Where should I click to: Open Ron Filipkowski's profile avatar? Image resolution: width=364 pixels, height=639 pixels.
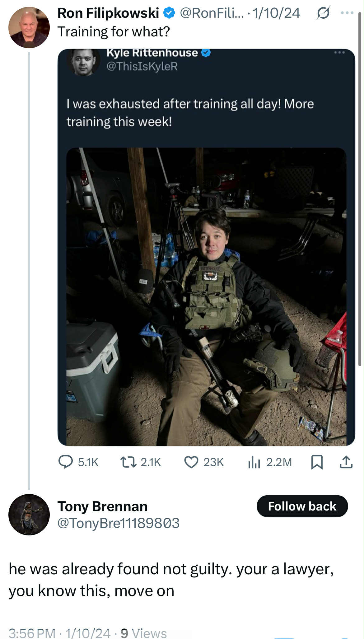[29, 27]
